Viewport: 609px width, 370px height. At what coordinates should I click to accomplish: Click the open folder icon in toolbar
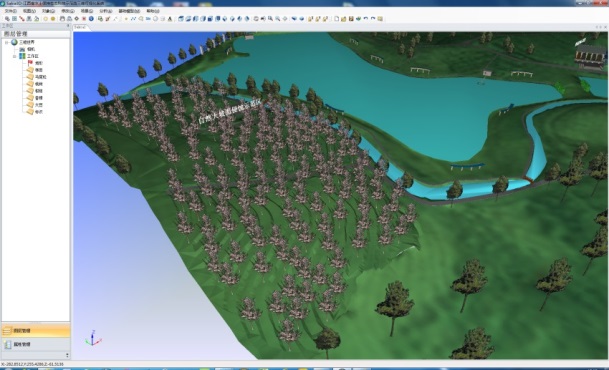tap(344, 19)
